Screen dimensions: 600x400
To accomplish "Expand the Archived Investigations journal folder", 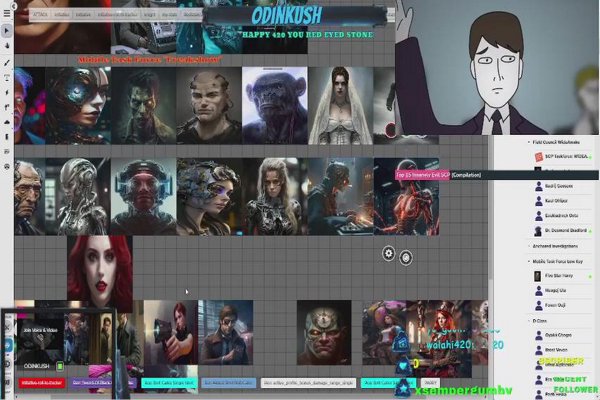I will click(529, 246).
